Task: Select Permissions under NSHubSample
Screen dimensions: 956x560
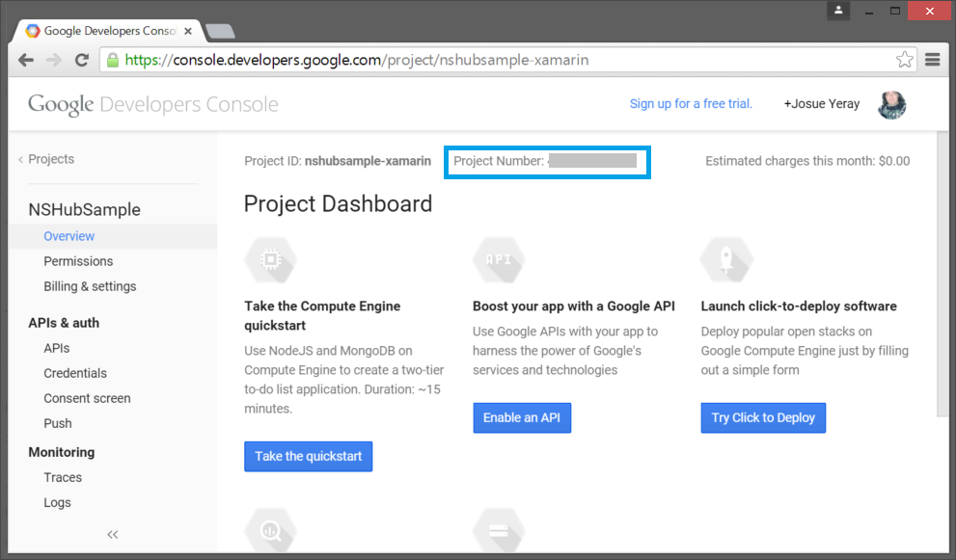Action: pyautogui.click(x=78, y=261)
